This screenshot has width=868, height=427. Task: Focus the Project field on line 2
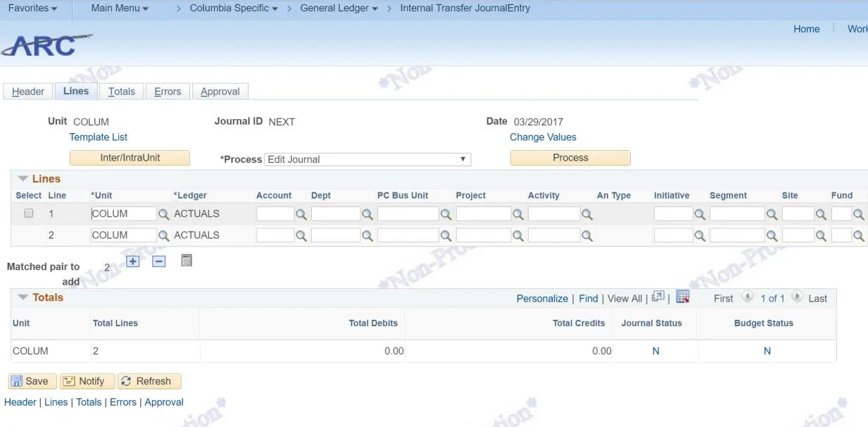coord(484,235)
